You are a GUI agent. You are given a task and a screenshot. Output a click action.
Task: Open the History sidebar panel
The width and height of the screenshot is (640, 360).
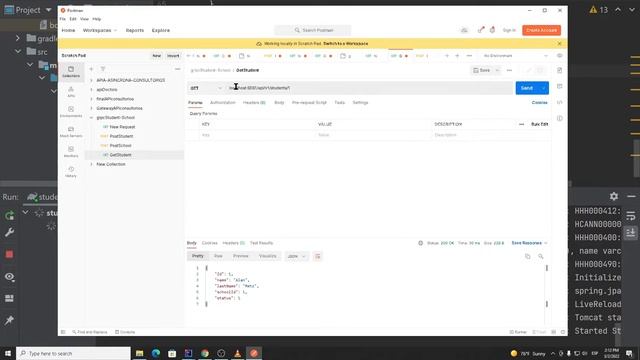(x=71, y=171)
